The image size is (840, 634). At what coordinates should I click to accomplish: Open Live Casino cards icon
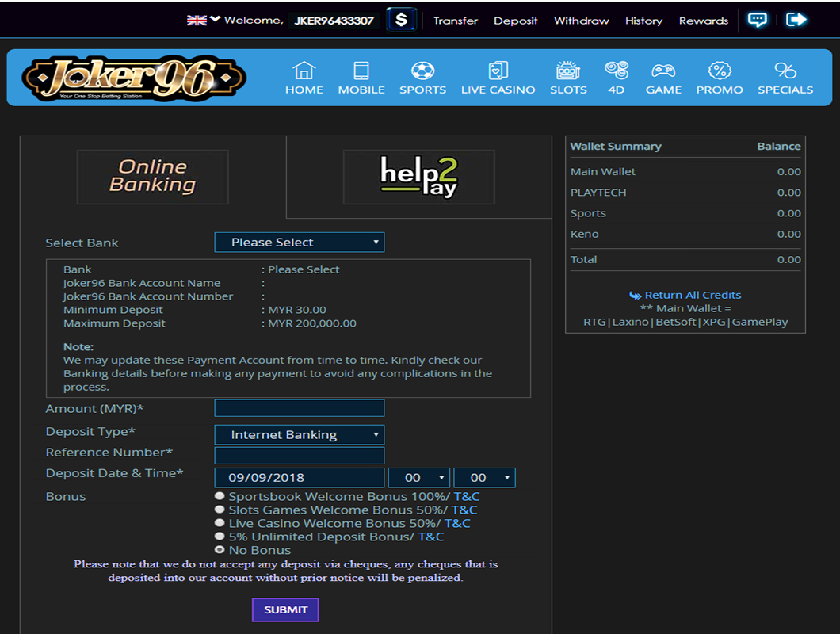(498, 71)
